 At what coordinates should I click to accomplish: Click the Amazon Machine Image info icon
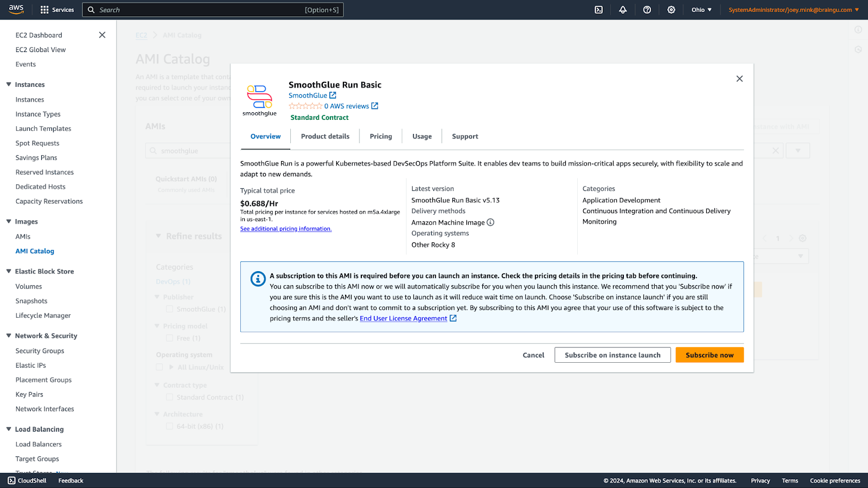pos(490,222)
